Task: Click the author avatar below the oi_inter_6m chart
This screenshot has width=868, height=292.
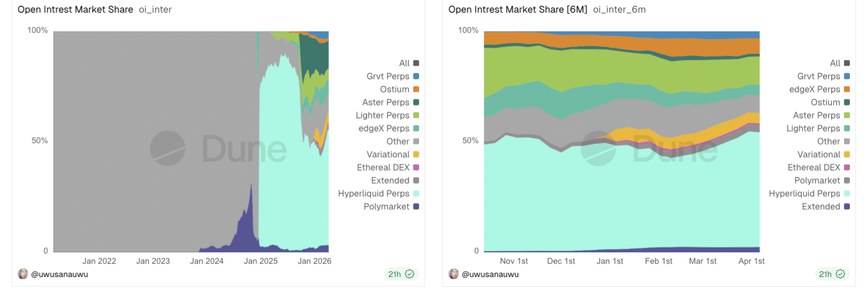Action: [454, 274]
